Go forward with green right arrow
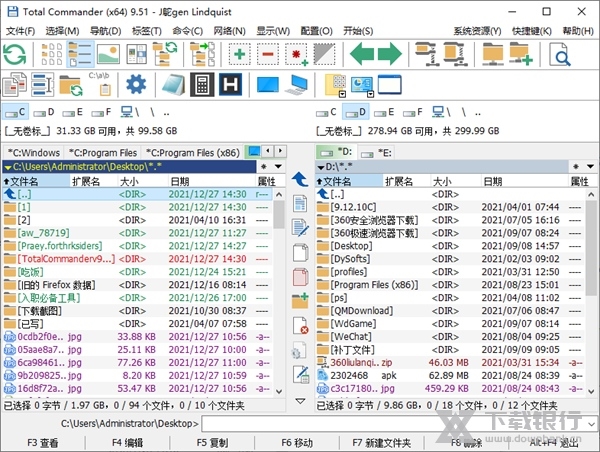 (x=390, y=54)
